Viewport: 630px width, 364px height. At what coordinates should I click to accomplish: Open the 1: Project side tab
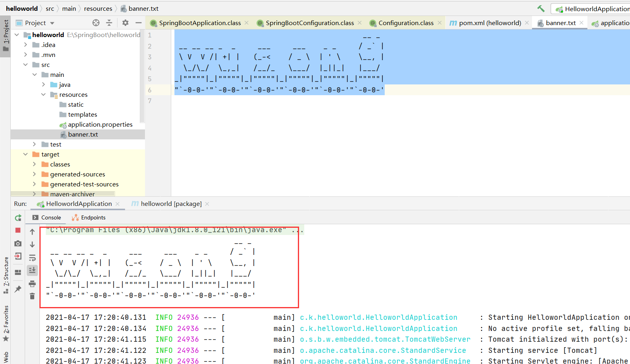tap(6, 36)
